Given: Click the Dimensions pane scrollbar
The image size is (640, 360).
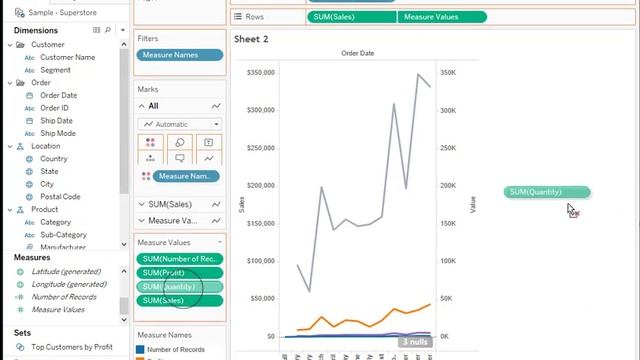Looking at the screenshot, I should point(124,122).
